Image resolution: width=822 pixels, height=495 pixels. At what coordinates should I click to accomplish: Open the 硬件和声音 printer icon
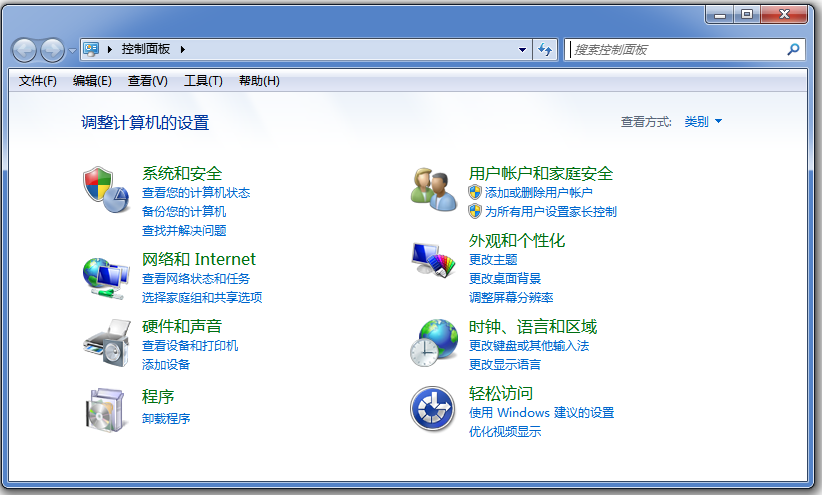[x=107, y=343]
